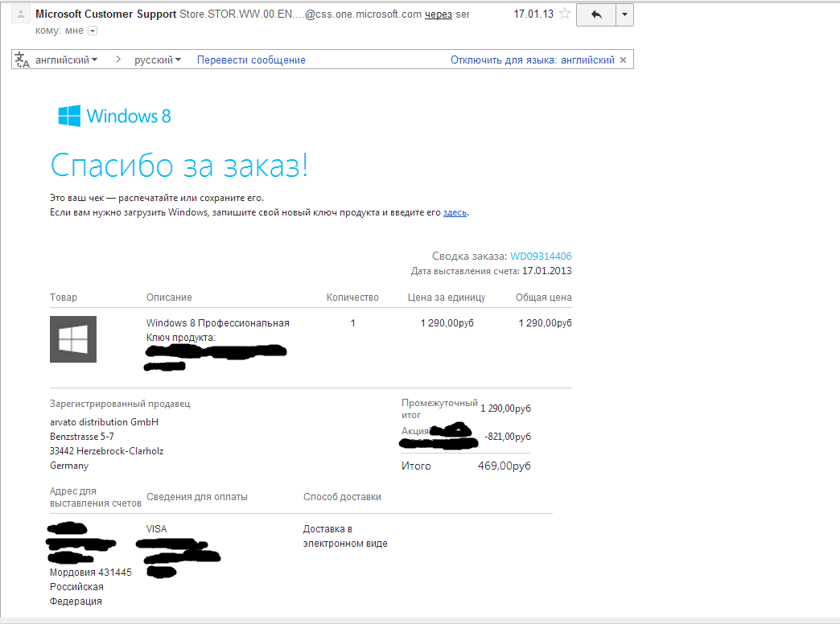The image size is (840, 624).
Task: Open source language dropdown 'английский'
Action: pos(66,60)
